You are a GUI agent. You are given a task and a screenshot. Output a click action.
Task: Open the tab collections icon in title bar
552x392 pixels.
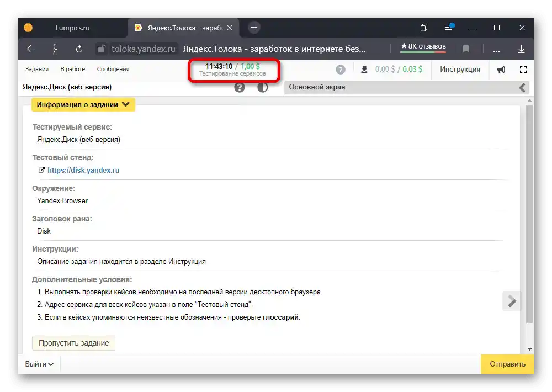click(x=424, y=28)
